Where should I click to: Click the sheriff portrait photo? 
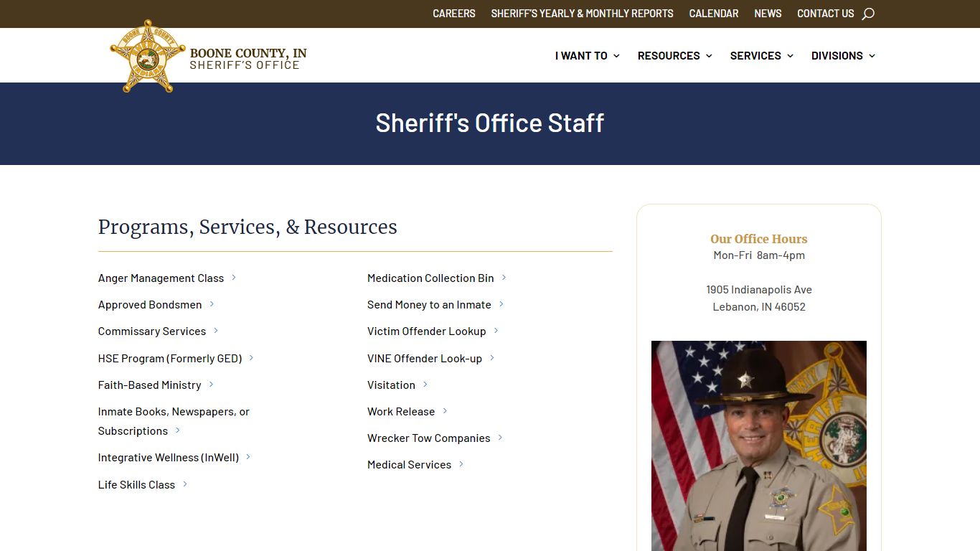(x=759, y=446)
